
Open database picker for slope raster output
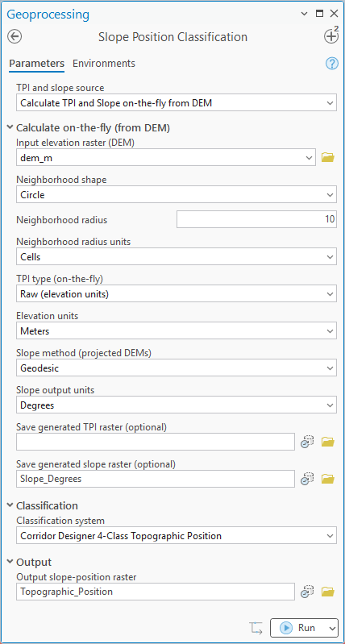[x=307, y=479]
